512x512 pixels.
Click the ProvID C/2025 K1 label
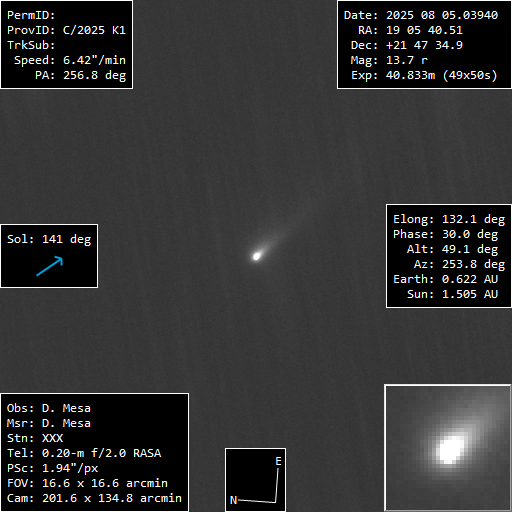pyautogui.click(x=66, y=30)
